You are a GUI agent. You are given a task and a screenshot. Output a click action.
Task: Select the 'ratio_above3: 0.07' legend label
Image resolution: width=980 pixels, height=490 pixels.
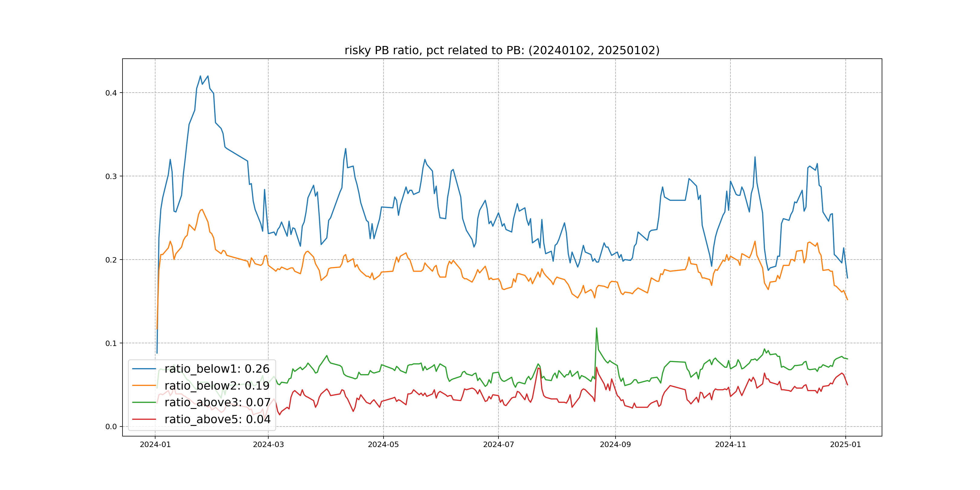pos(217,402)
